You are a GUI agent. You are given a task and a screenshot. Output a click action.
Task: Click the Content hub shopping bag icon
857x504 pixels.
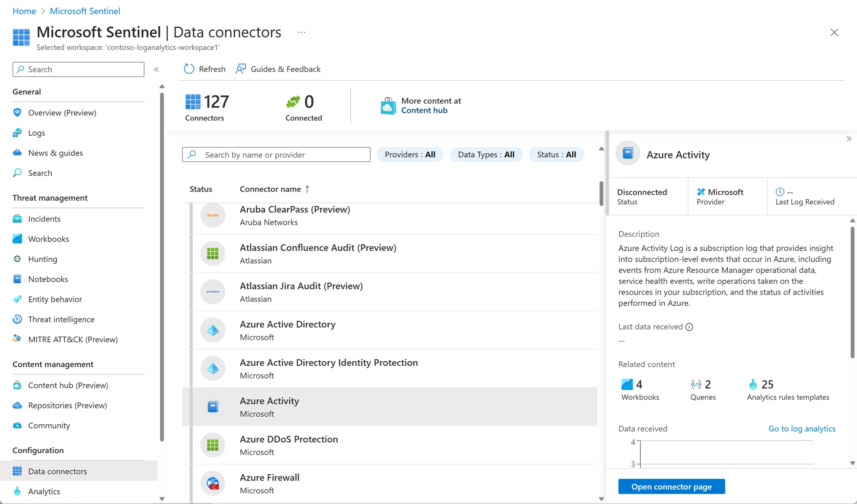tap(388, 105)
